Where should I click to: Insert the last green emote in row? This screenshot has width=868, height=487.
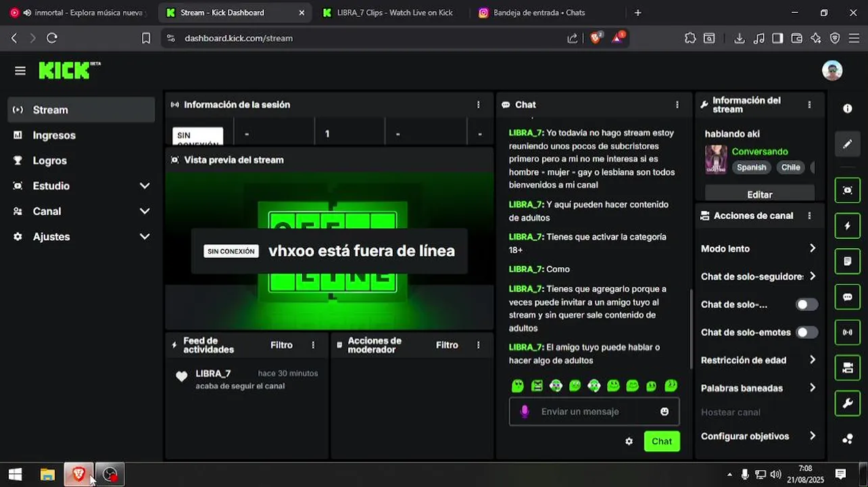coord(671,386)
